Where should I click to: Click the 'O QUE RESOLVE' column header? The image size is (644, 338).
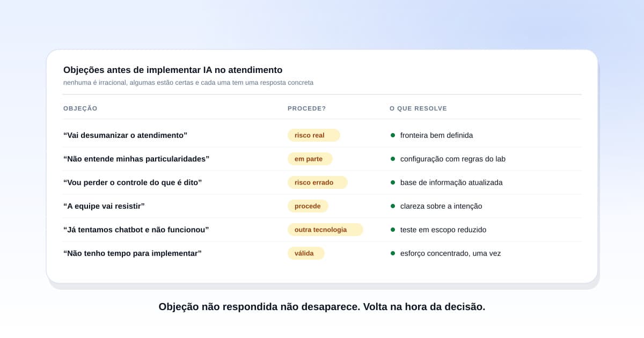418,108
